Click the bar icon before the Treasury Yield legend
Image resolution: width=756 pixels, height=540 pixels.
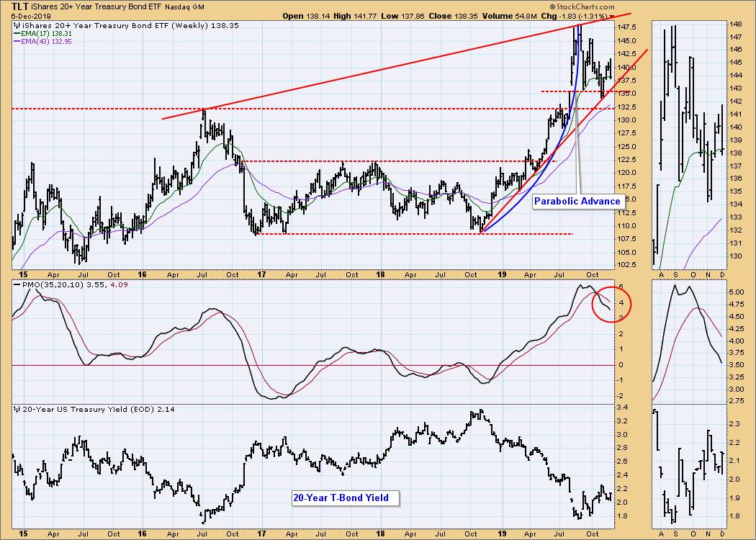point(17,409)
